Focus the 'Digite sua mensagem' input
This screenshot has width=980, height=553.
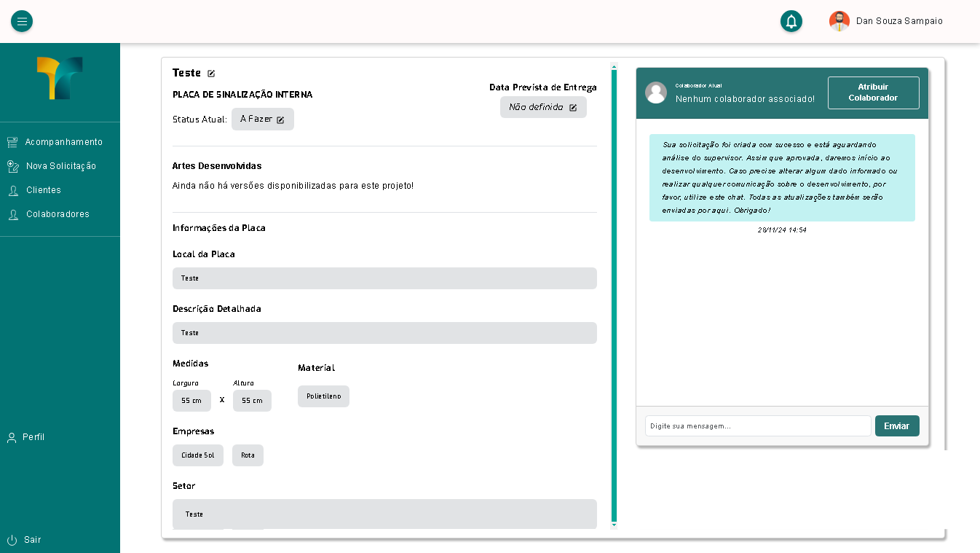point(757,426)
